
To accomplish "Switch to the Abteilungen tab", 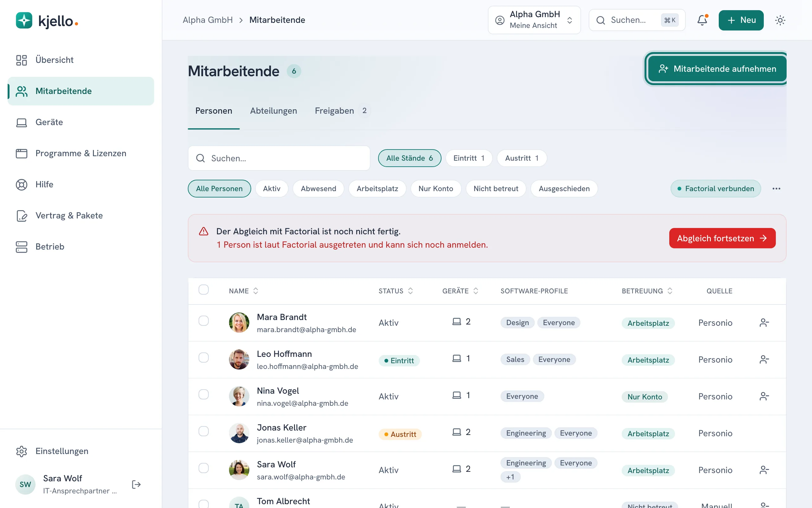I will click(x=273, y=110).
